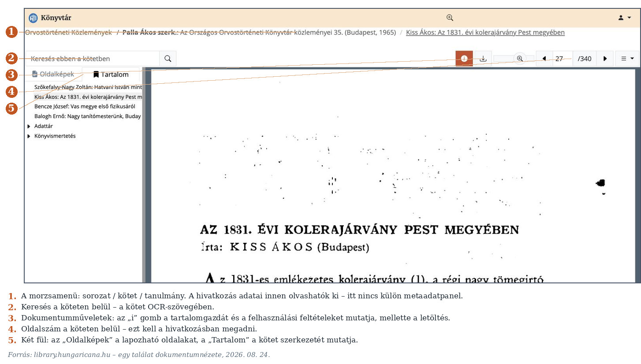Select 'Balogh Ernő: Nagy tanítómesterünk, Buday' entry
The height and width of the screenshot is (364, 641).
87,116
